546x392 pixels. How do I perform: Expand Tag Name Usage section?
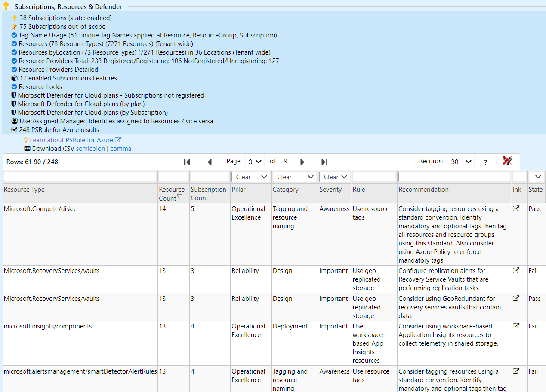[148, 35]
